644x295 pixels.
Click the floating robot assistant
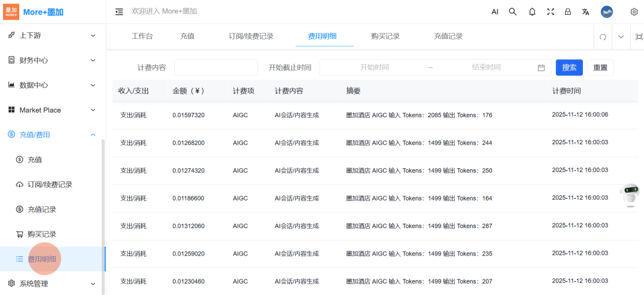click(x=630, y=195)
